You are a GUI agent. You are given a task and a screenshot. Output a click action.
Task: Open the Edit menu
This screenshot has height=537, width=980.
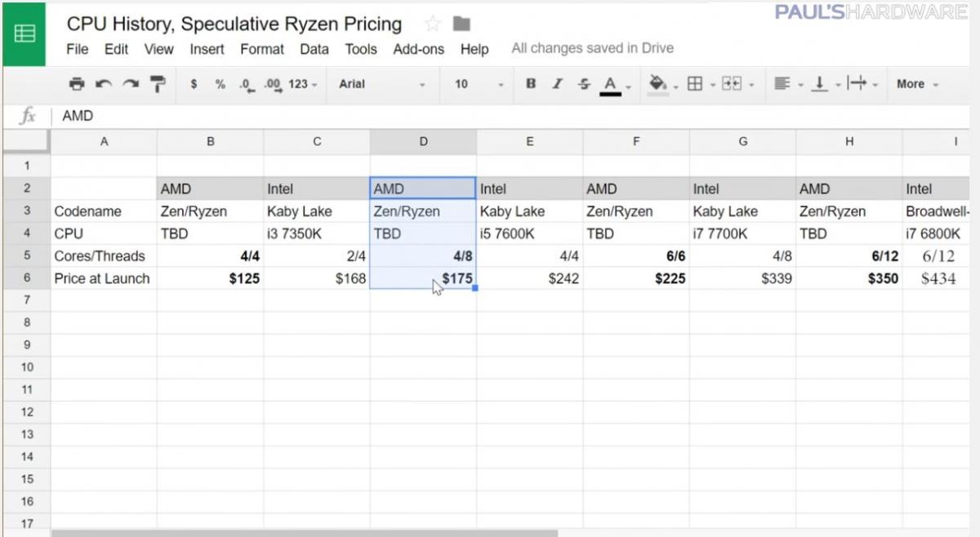116,49
